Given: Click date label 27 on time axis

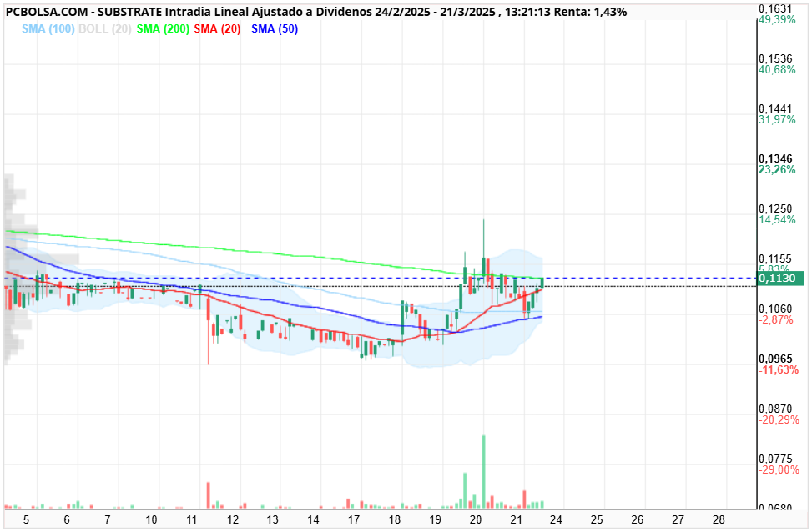Looking at the screenshot, I should click(x=678, y=520).
